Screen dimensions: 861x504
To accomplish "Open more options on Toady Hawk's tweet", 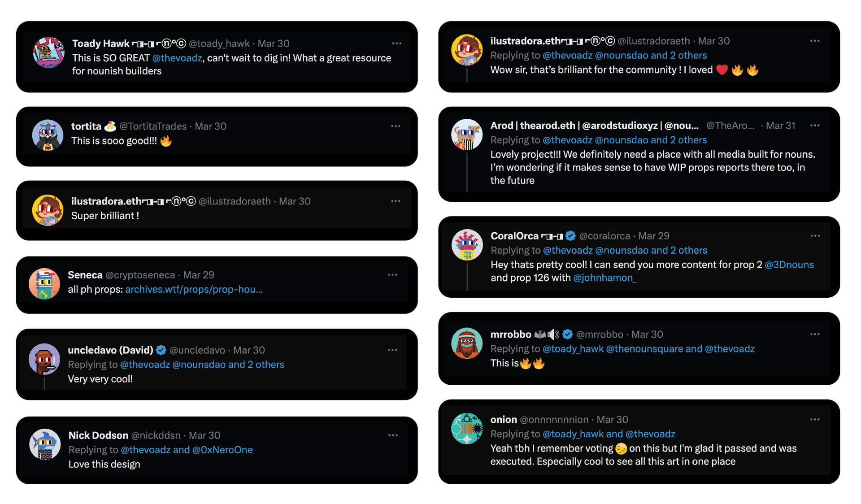I will [x=396, y=43].
